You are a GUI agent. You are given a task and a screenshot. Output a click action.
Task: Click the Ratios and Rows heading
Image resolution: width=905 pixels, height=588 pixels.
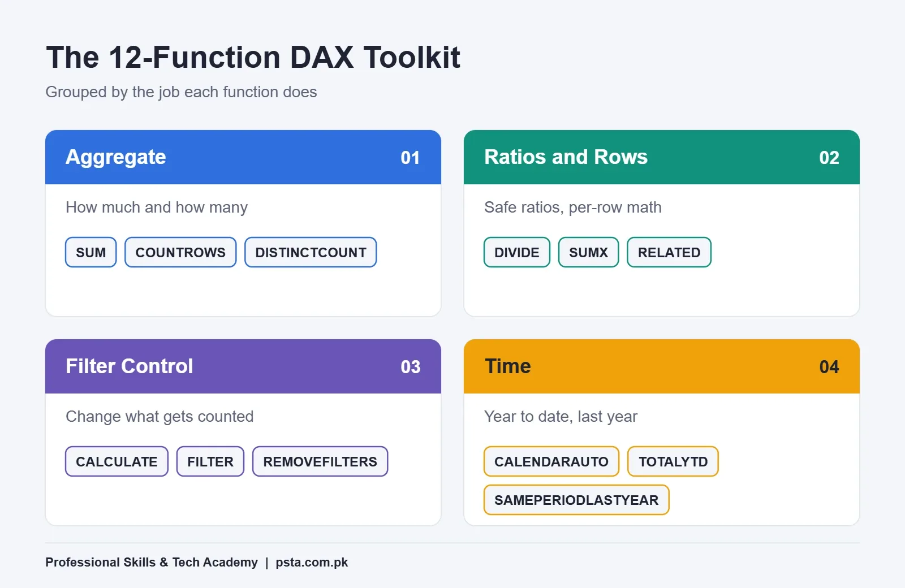[x=566, y=157]
